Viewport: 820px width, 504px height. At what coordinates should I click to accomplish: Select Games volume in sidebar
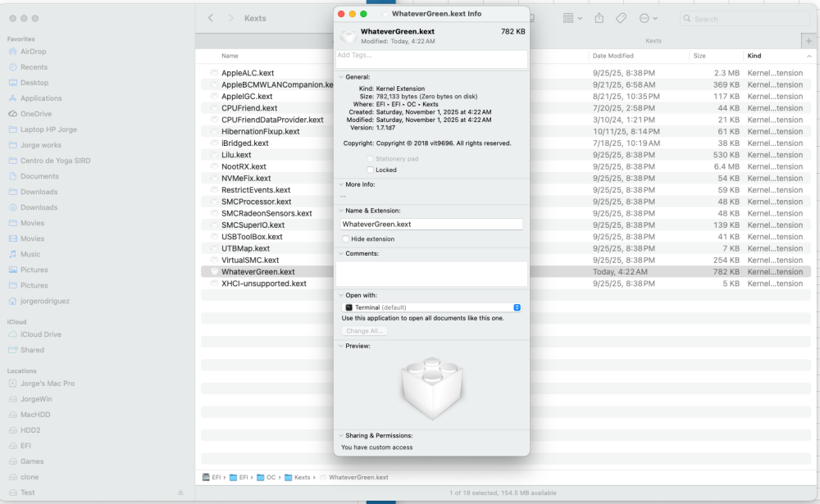point(32,461)
